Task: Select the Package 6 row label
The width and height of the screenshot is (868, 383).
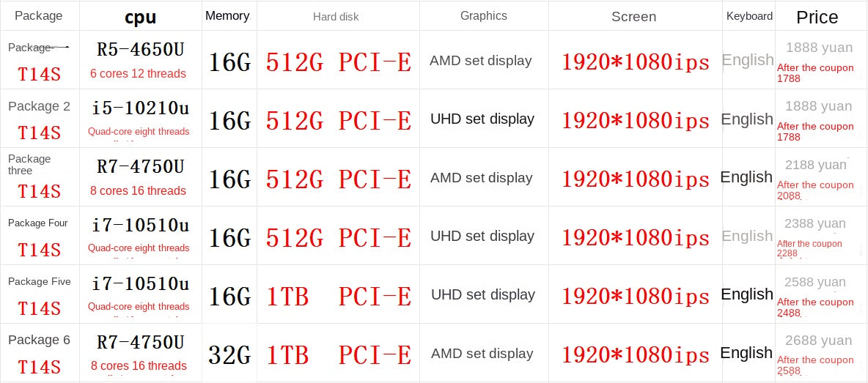Action: click(x=39, y=340)
